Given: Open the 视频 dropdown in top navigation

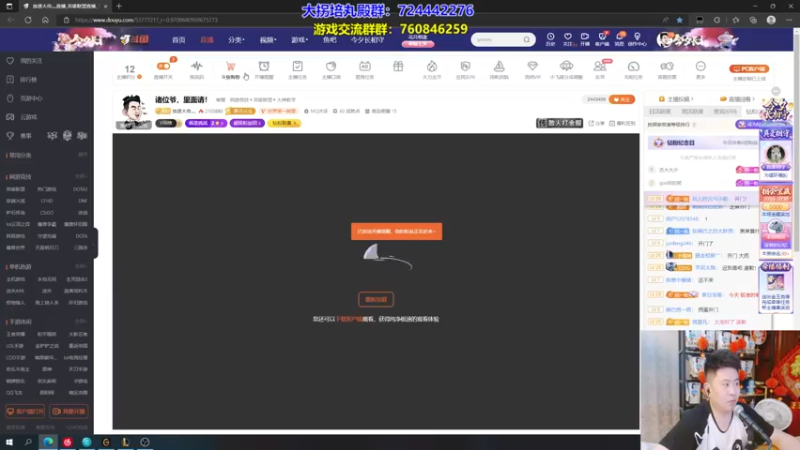Looking at the screenshot, I should click(x=268, y=40).
